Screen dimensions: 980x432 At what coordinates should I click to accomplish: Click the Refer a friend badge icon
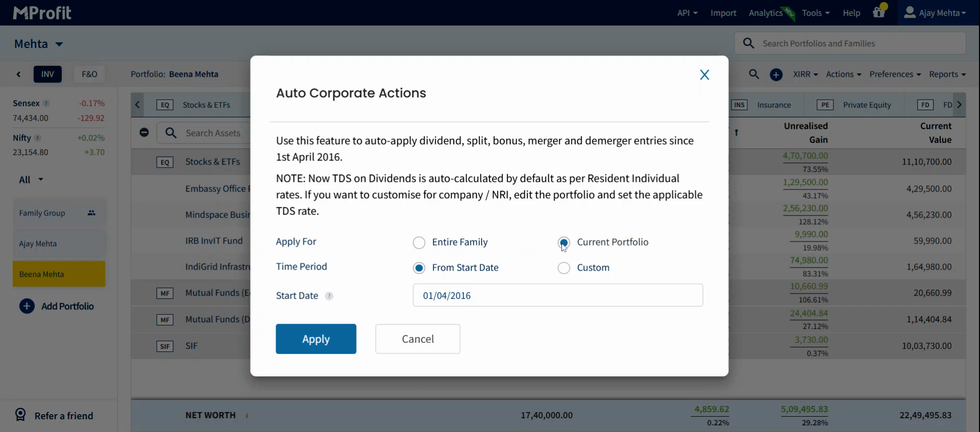pos(20,415)
